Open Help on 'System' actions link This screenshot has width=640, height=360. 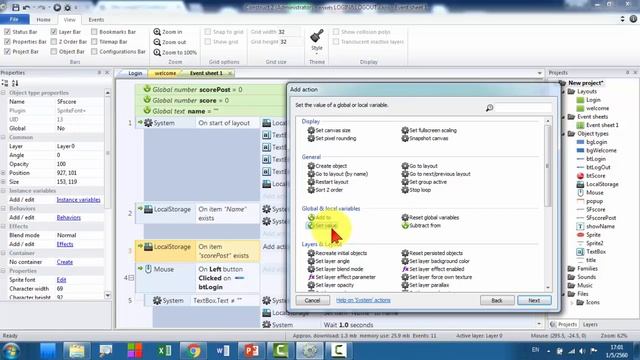(x=363, y=300)
